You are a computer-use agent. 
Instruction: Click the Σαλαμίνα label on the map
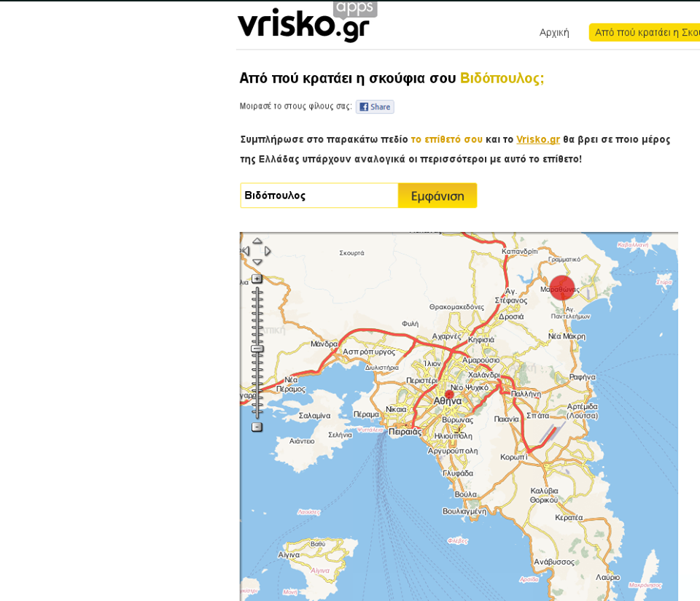point(315,416)
